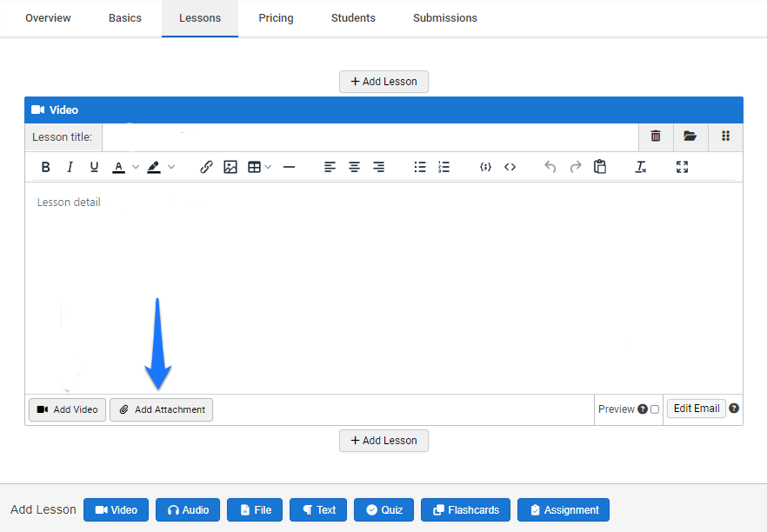Switch to the Pricing tab
The image size is (767, 532).
[276, 17]
